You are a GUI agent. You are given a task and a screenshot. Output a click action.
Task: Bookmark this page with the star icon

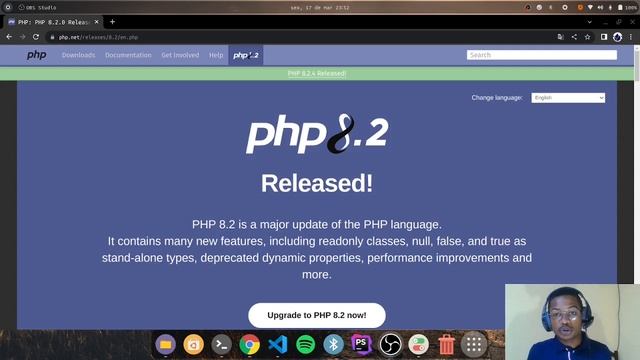point(587,37)
